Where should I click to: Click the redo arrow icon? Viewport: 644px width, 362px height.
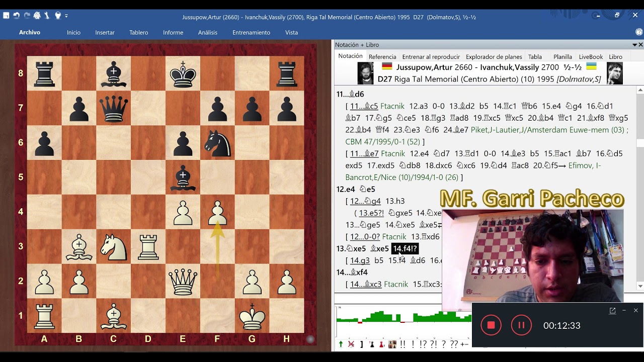tap(27, 16)
